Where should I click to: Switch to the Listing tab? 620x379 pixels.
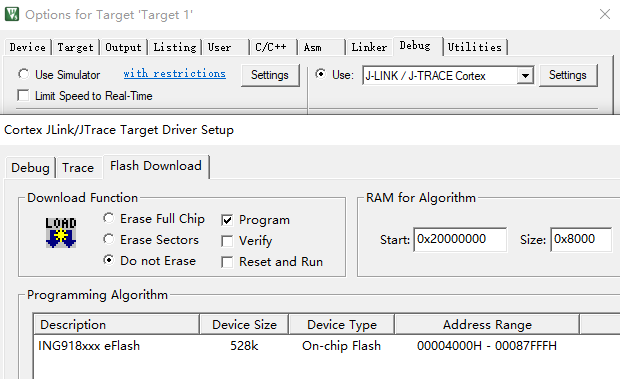175,47
